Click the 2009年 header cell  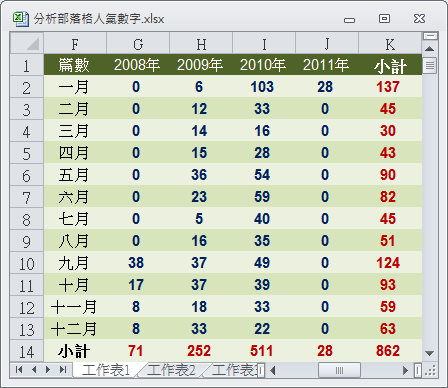(201, 65)
